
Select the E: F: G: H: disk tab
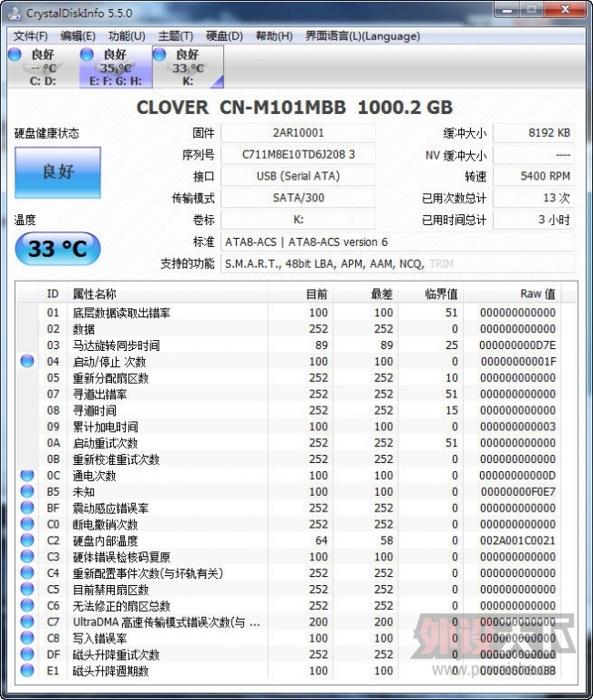[x=116, y=67]
